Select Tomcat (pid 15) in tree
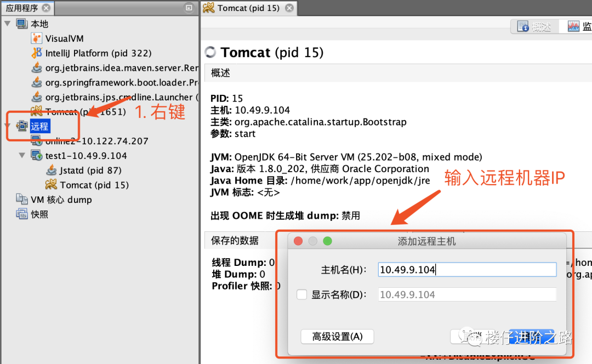The image size is (592, 364). [94, 185]
